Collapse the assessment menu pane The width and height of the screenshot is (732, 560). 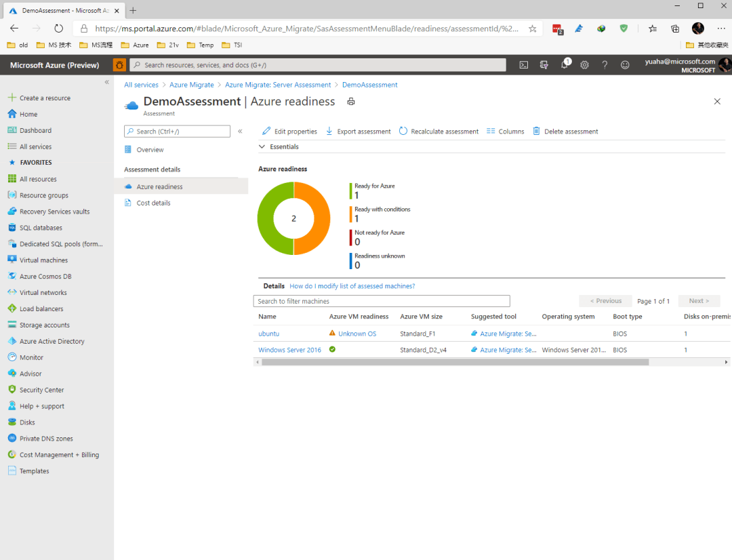(x=240, y=132)
